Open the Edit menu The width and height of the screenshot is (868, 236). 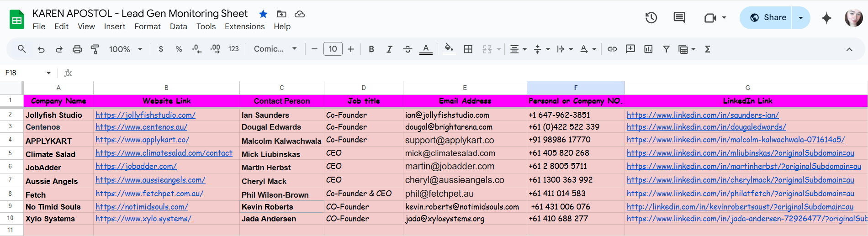(61, 26)
